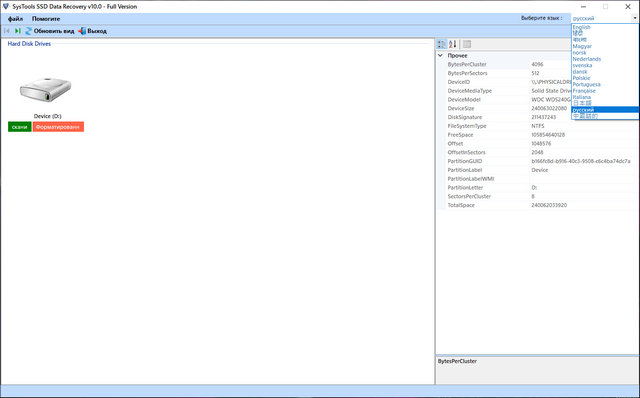
Task: Click the 240062033920 TotalSpace value
Action: point(549,205)
